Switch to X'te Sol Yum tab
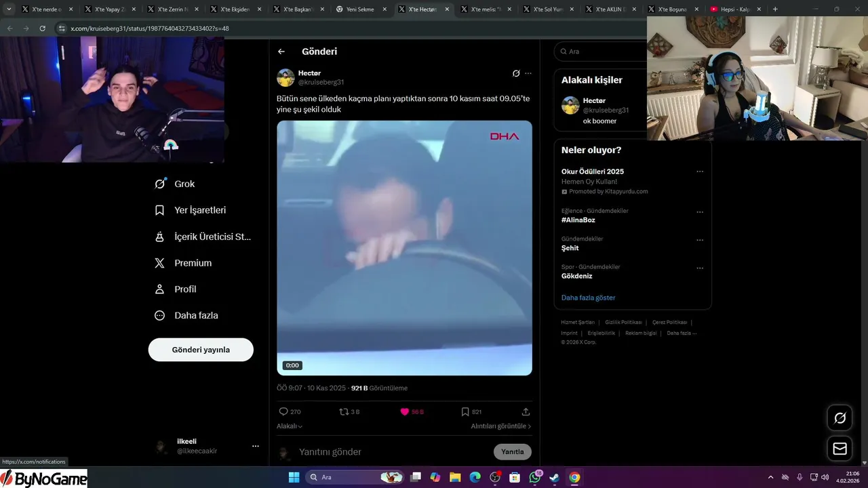Viewport: 868px width, 488px height. tap(548, 9)
